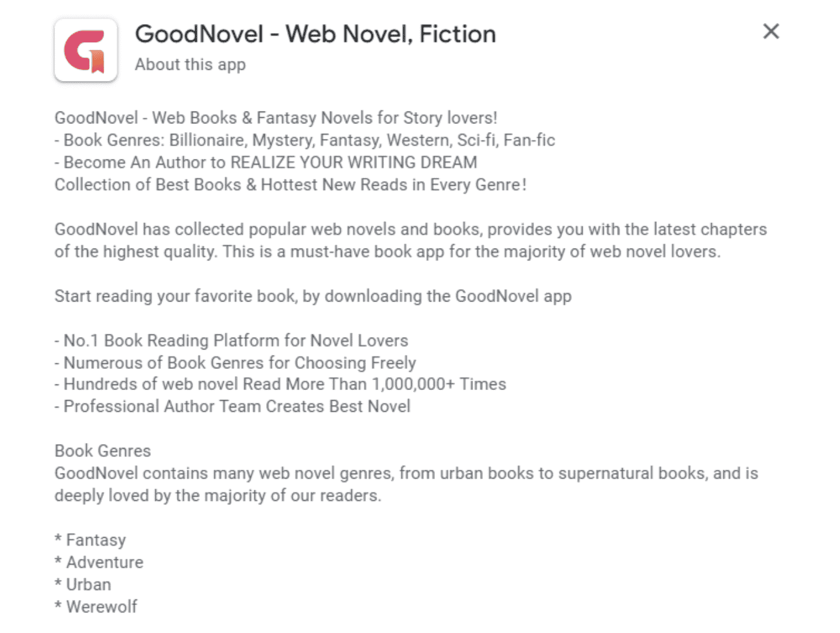Click the Start reading your favorite book line

tap(313, 296)
